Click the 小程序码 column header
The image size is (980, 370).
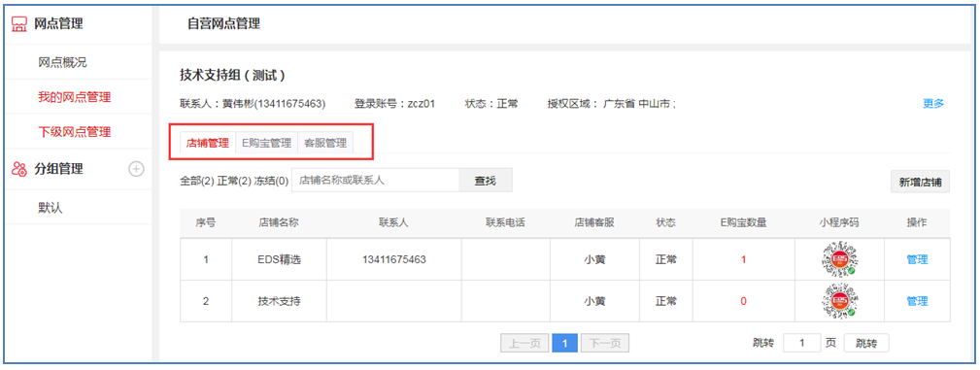[x=839, y=223]
